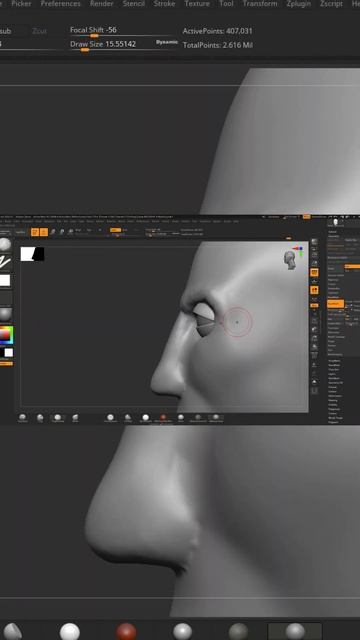Select the first brush icon in small window's bottom brush row

tap(22, 417)
